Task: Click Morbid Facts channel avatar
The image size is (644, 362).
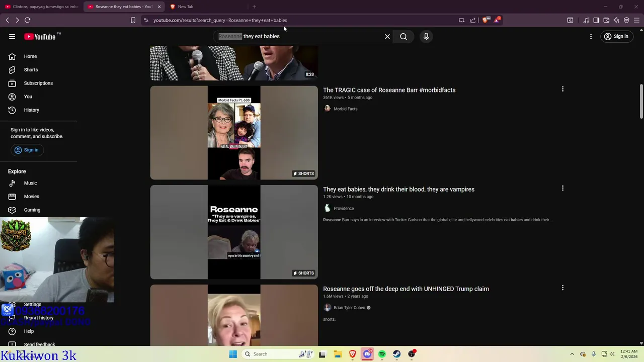Action: (327, 109)
